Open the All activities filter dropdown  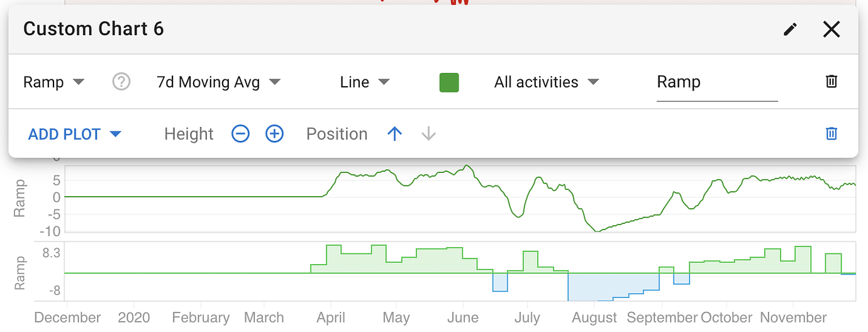pos(546,82)
